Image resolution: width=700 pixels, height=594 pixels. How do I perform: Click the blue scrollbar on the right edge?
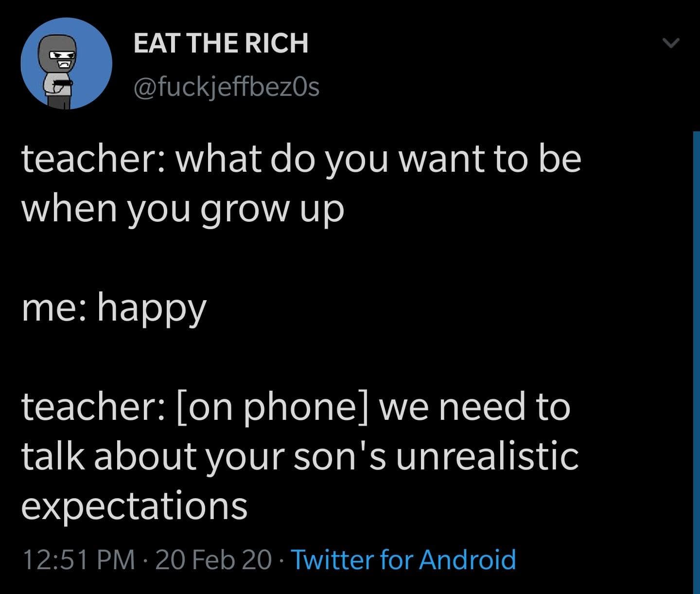click(696, 360)
